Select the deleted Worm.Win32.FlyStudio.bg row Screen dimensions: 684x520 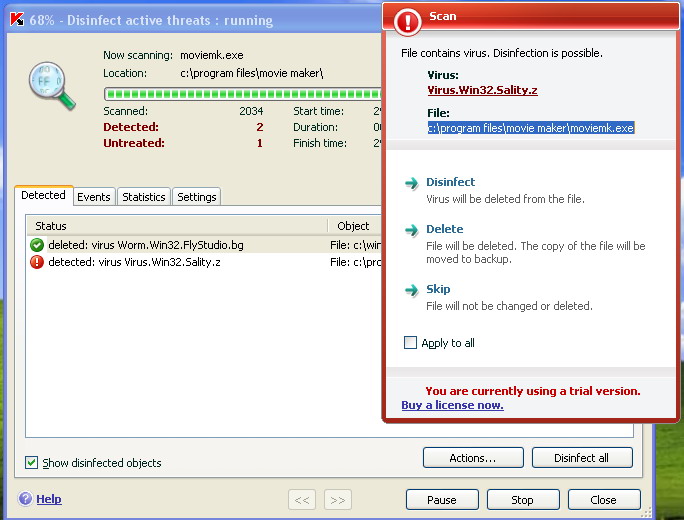coord(204,245)
